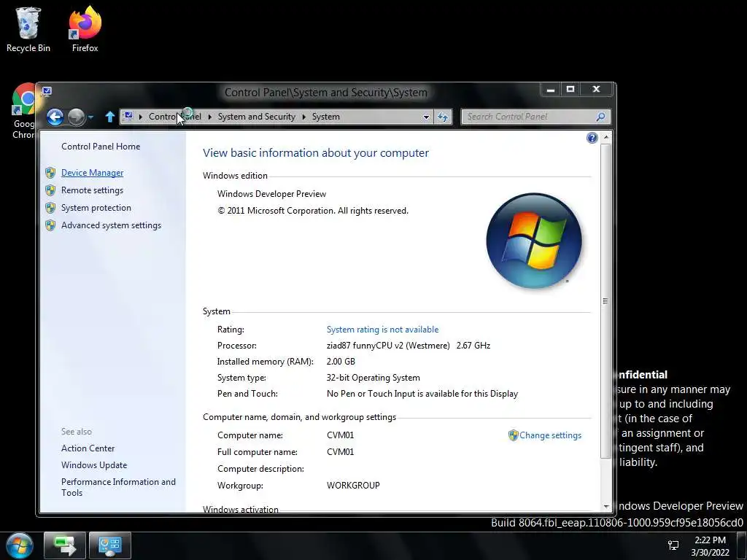Open the clock showing 2:22 PM
Viewport: 747px width, 560px height.
[710, 546]
